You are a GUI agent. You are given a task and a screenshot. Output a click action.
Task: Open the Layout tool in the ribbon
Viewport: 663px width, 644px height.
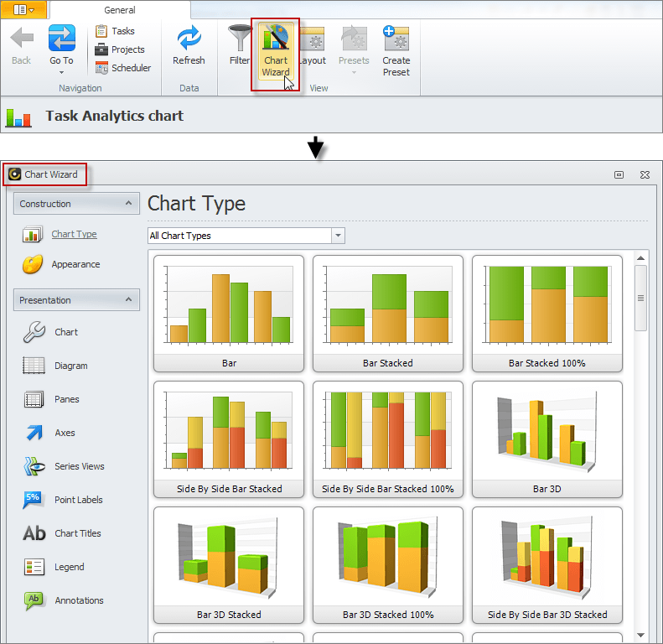point(313,40)
